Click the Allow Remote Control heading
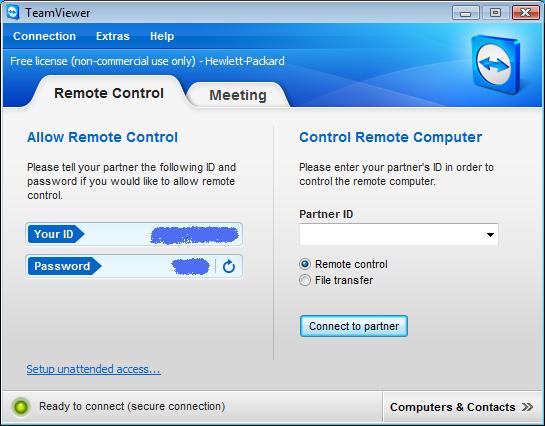The image size is (545, 426). coord(103,137)
